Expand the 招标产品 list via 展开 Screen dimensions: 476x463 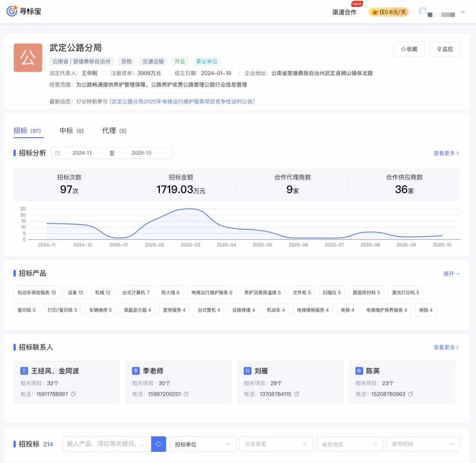[451, 274]
